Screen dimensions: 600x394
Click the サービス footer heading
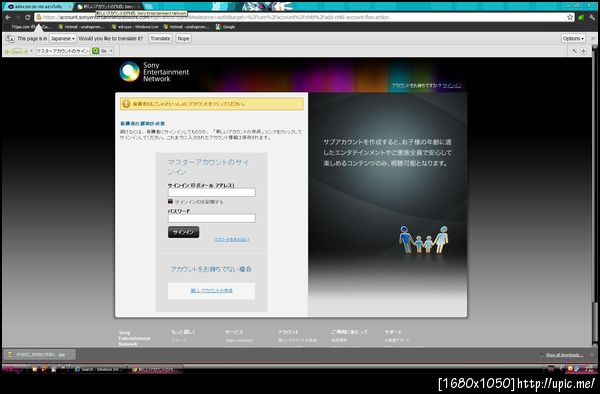coord(234,332)
